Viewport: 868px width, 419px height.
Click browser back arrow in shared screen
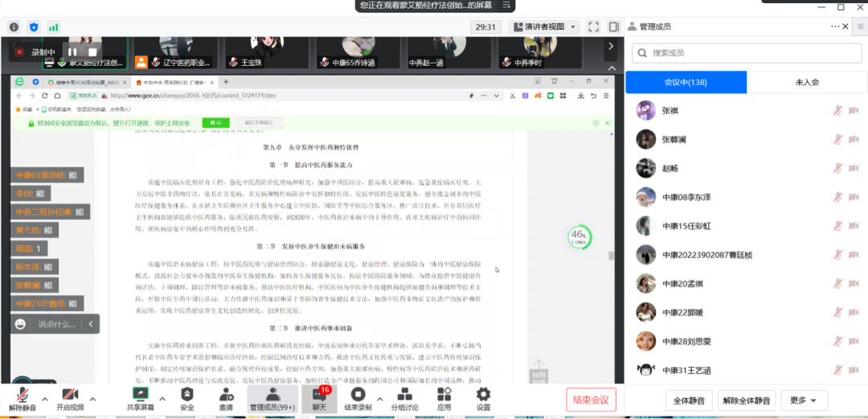click(18, 96)
